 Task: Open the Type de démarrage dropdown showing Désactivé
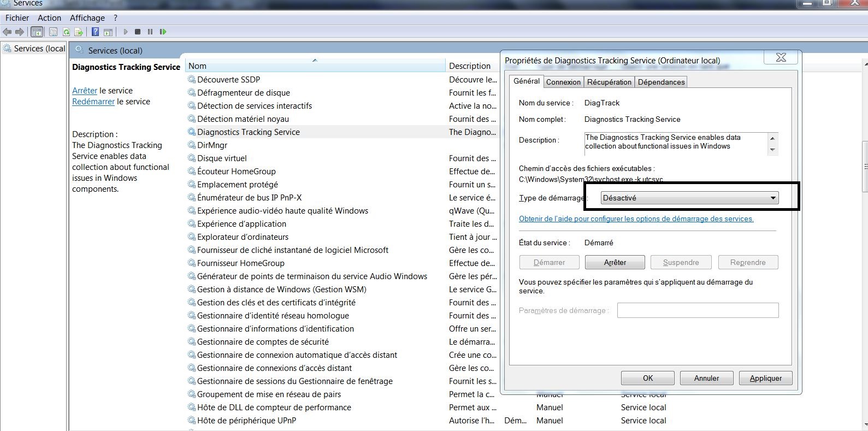click(690, 198)
